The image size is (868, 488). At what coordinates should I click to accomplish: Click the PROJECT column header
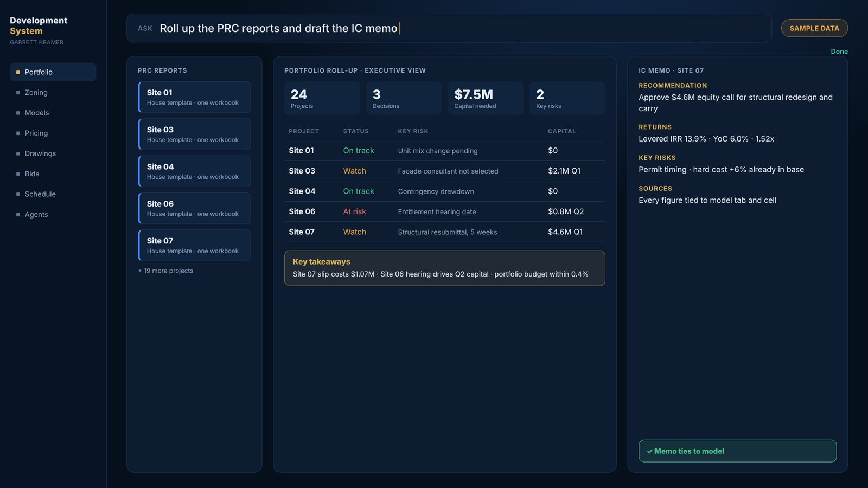(304, 131)
